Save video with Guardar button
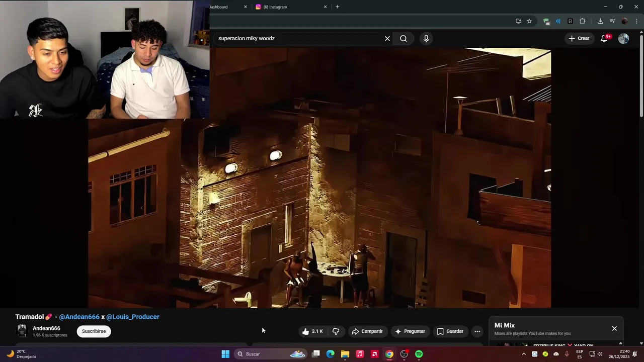The height and width of the screenshot is (362, 644). click(x=450, y=331)
